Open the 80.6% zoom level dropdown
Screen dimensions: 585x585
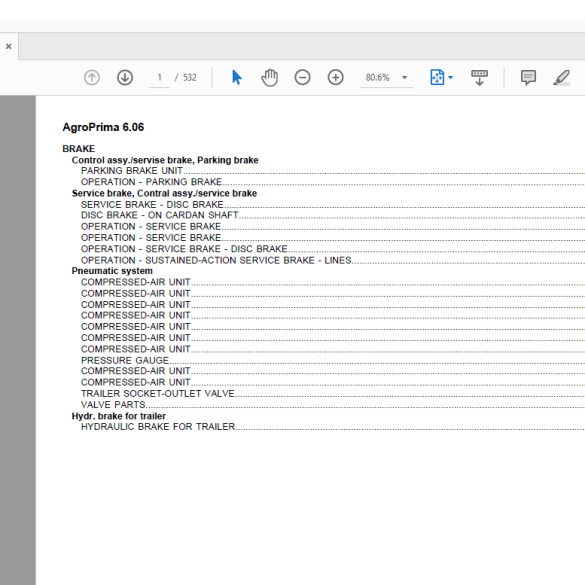pos(404,78)
